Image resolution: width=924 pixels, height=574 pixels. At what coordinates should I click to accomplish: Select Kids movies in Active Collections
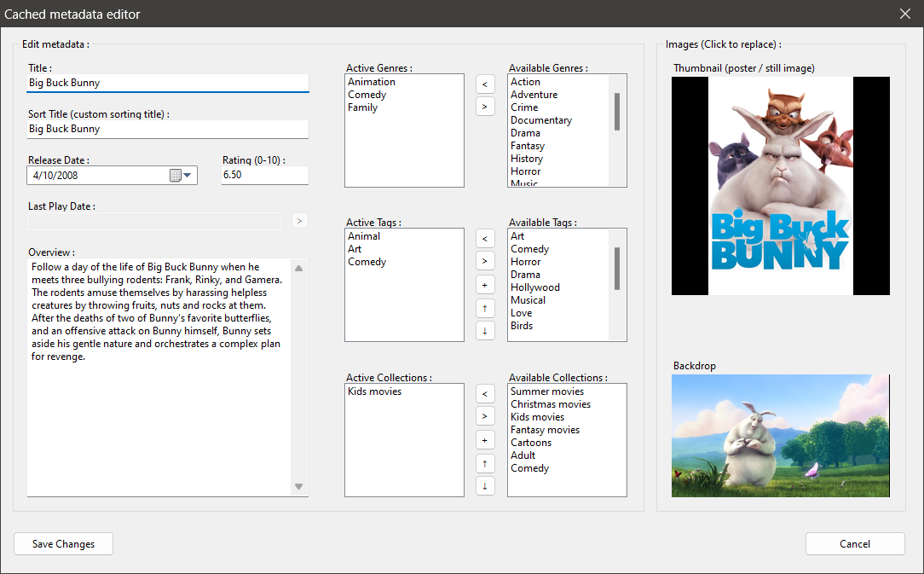click(374, 391)
